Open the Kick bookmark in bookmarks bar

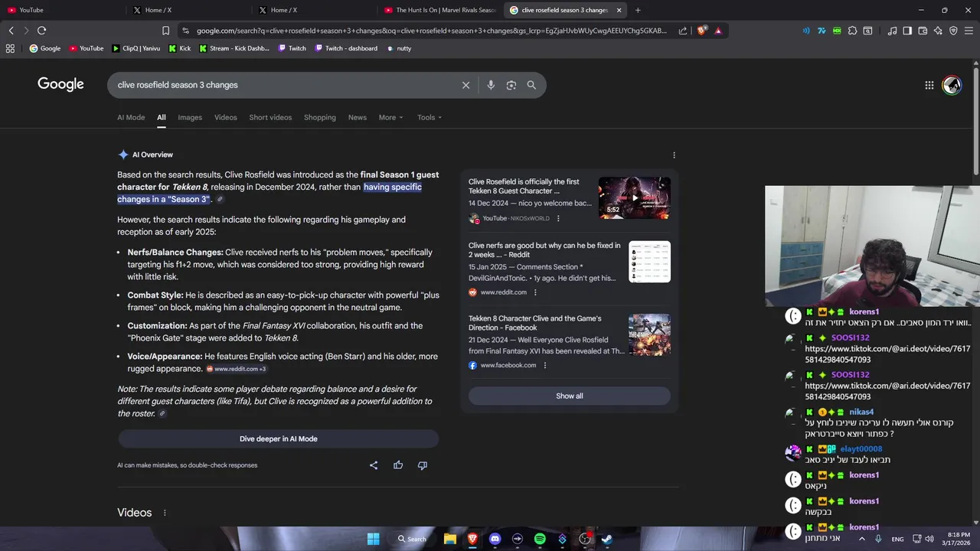pyautogui.click(x=180, y=48)
